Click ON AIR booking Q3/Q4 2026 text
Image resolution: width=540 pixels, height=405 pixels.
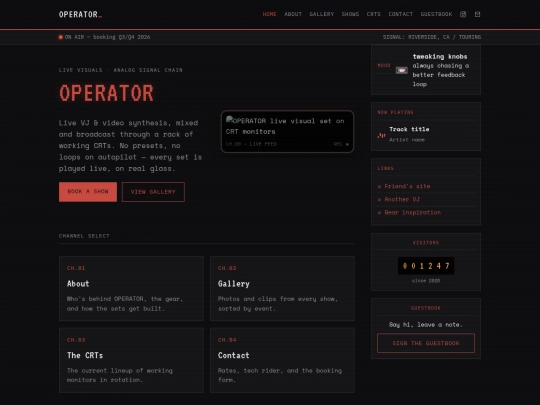click(107, 37)
